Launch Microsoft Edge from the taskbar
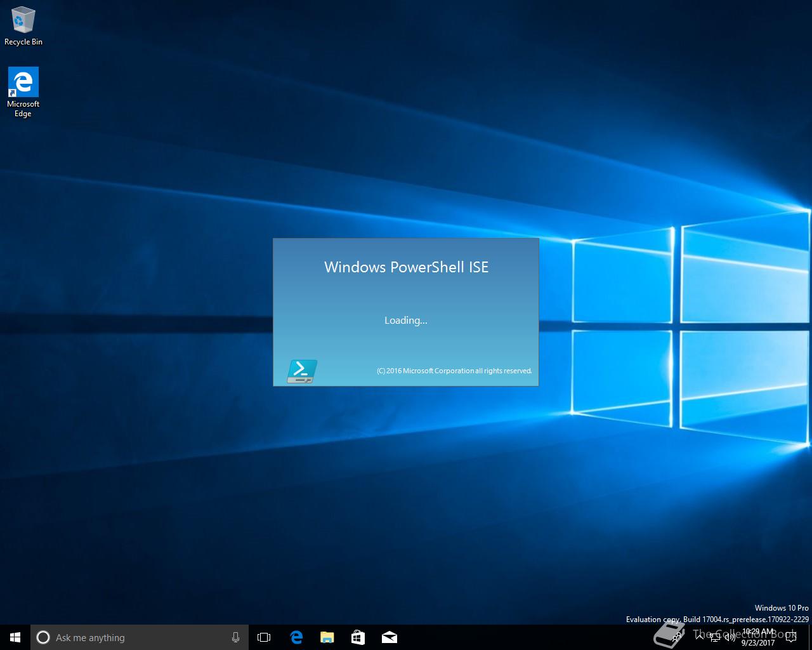 tap(296, 637)
